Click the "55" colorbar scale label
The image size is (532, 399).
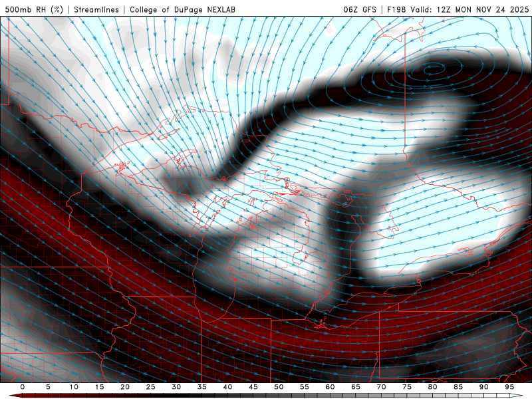click(305, 387)
